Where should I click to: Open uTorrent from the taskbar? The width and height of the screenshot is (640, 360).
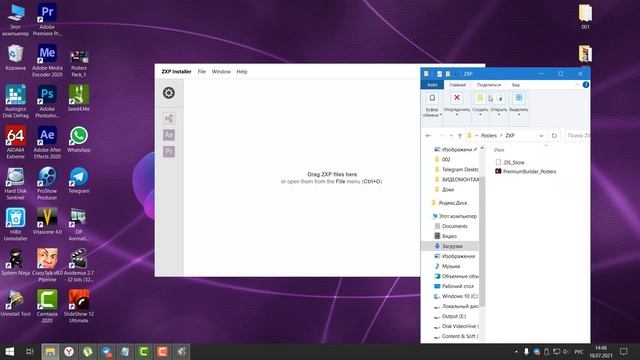(87, 351)
